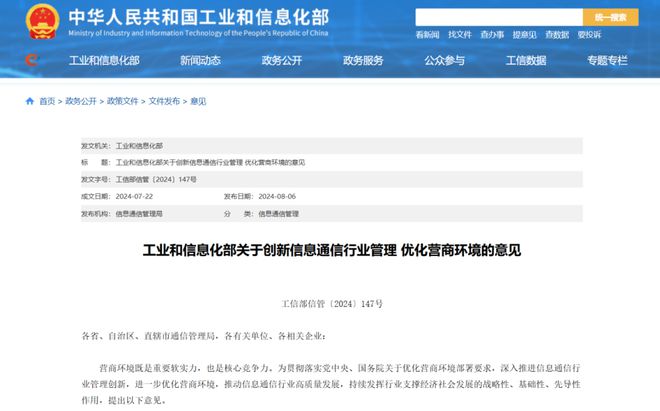
Task: Click the 分类 value 信息通信管理
Action: [x=279, y=214]
